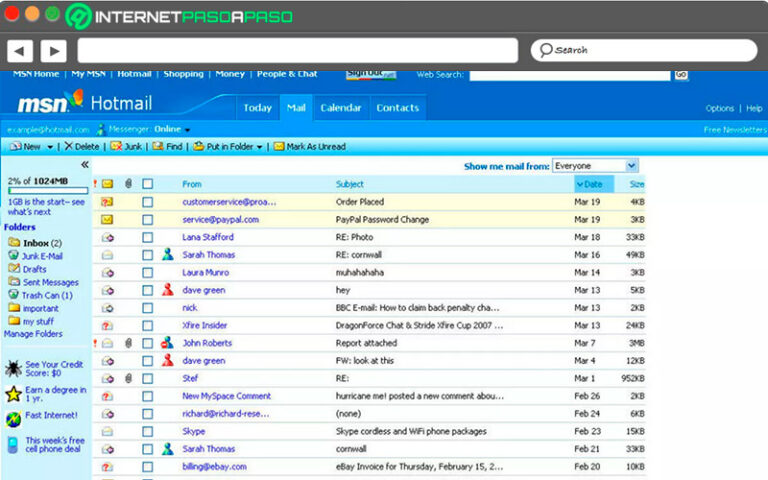
Task: Tick the checkbox for Xfire Insider message
Action: (147, 326)
